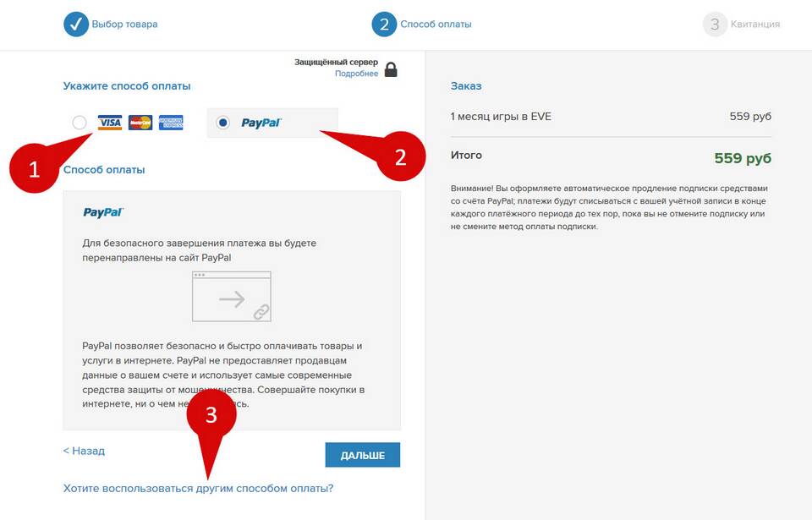Expand Хотите воспользоваться другим способом оплаты

point(198,489)
